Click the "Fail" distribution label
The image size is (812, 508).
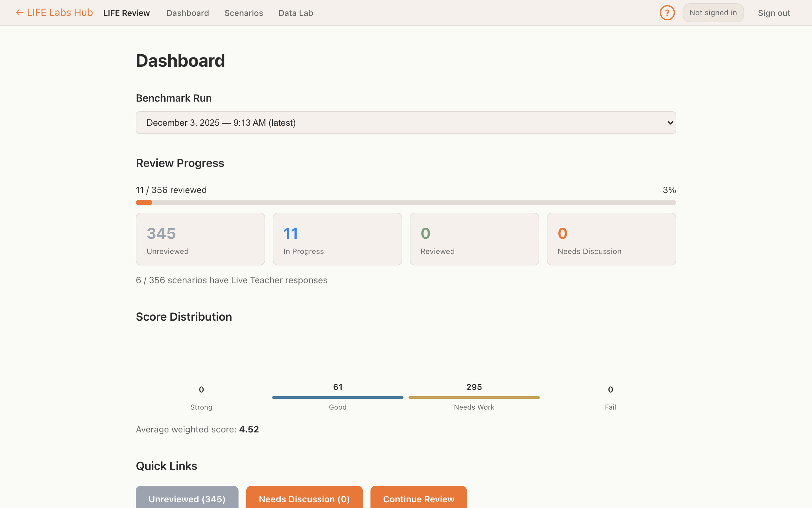point(610,407)
